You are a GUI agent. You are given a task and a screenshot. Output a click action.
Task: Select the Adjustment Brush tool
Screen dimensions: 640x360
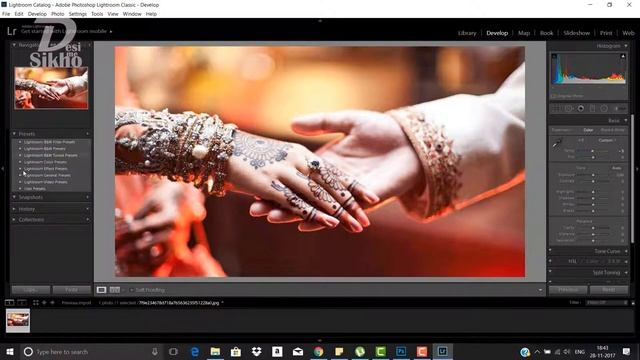point(619,109)
